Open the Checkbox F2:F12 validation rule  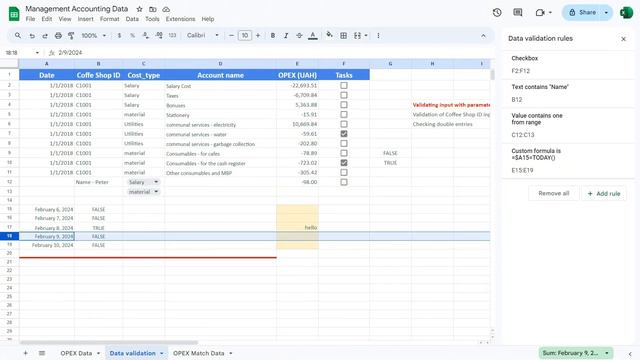pyautogui.click(x=568, y=64)
